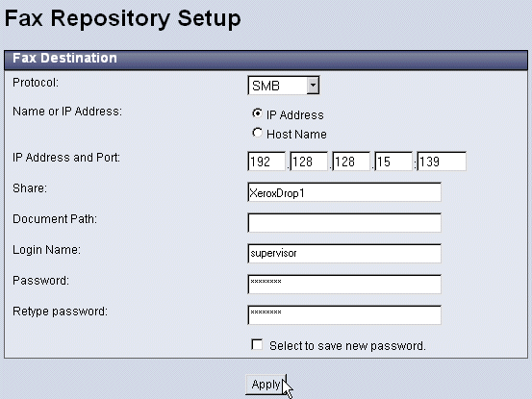This screenshot has height=399, width=532.
Task: Click the port field containing 139
Action: tap(442, 162)
